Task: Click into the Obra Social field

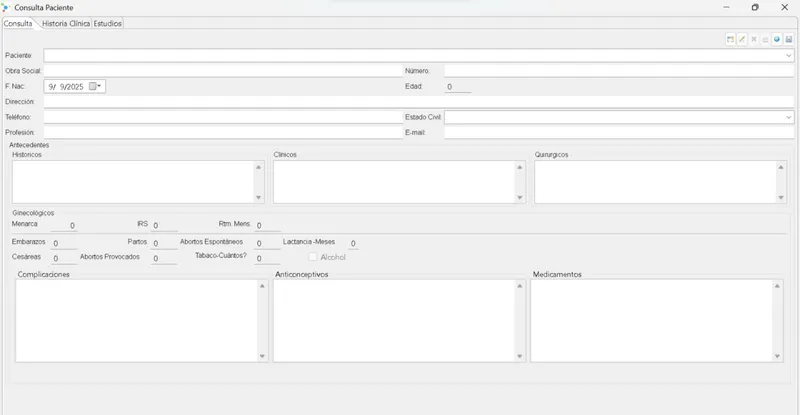Action: 223,71
